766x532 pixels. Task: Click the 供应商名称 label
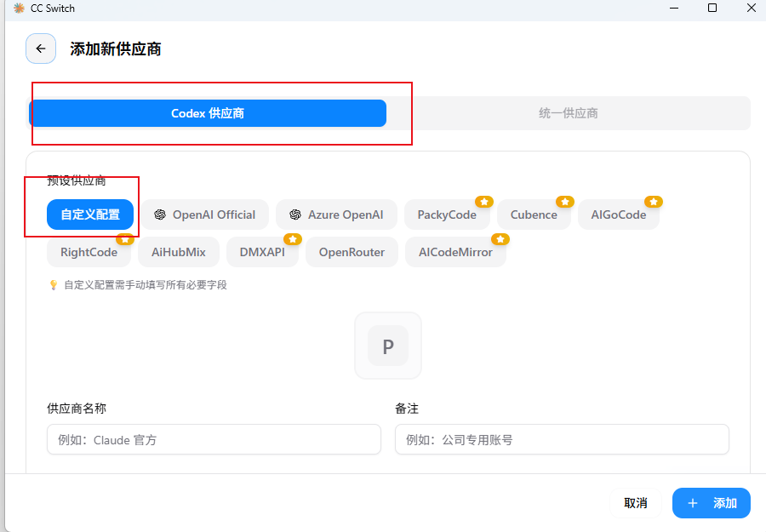coord(77,409)
